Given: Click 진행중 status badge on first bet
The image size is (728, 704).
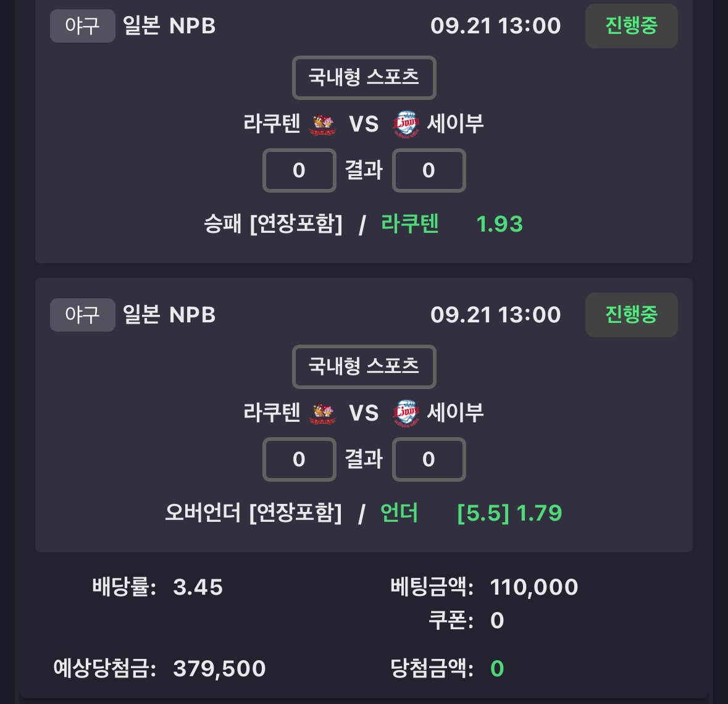Looking at the screenshot, I should tap(632, 26).
